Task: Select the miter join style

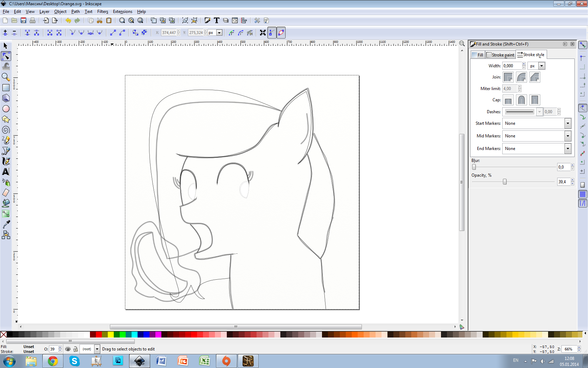Action: point(508,77)
